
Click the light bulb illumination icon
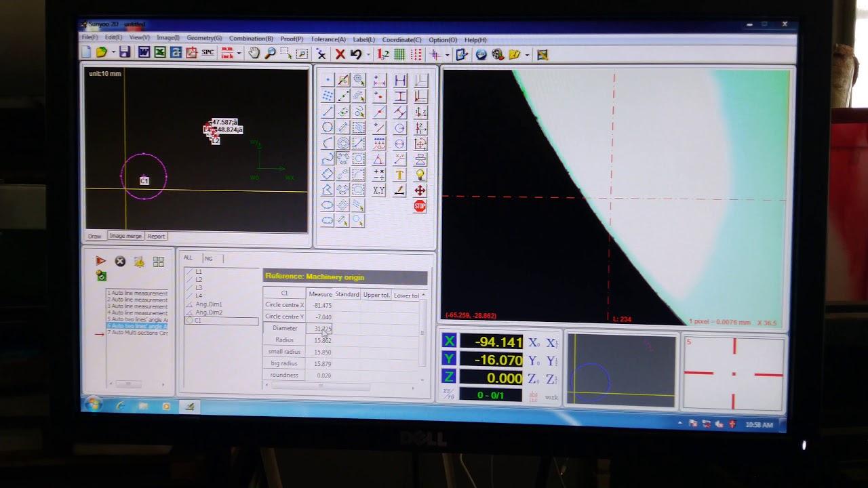420,175
